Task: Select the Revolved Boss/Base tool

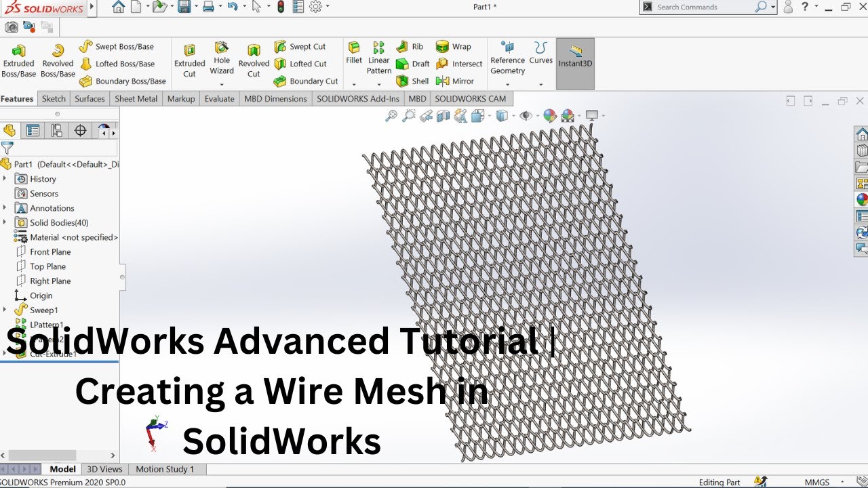Action: (58, 60)
